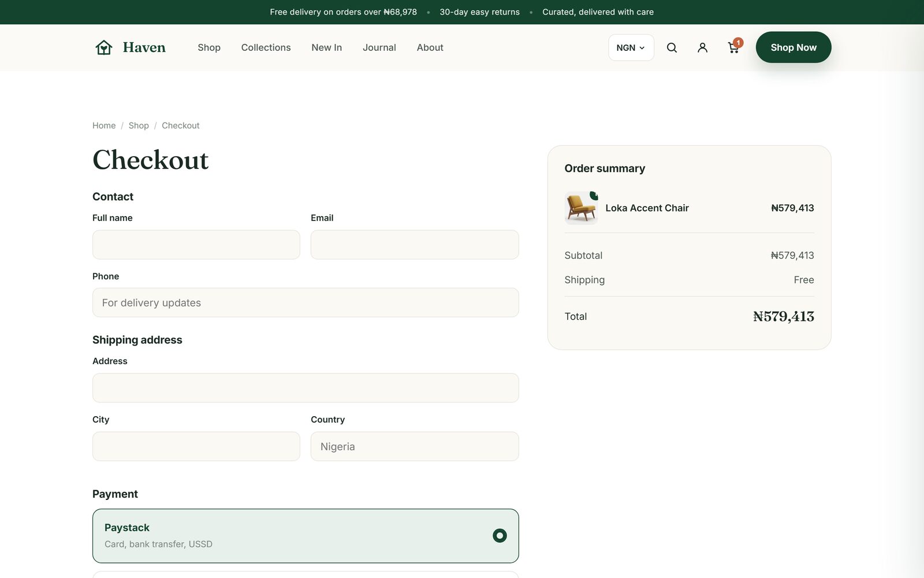Screen dimensions: 924x578
Task: Open the Collections nav menu
Action: click(266, 47)
